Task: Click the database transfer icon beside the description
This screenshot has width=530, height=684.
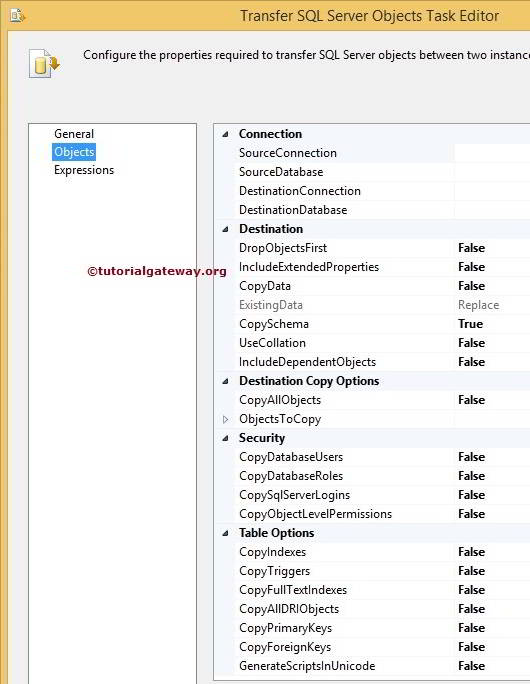Action: click(44, 64)
